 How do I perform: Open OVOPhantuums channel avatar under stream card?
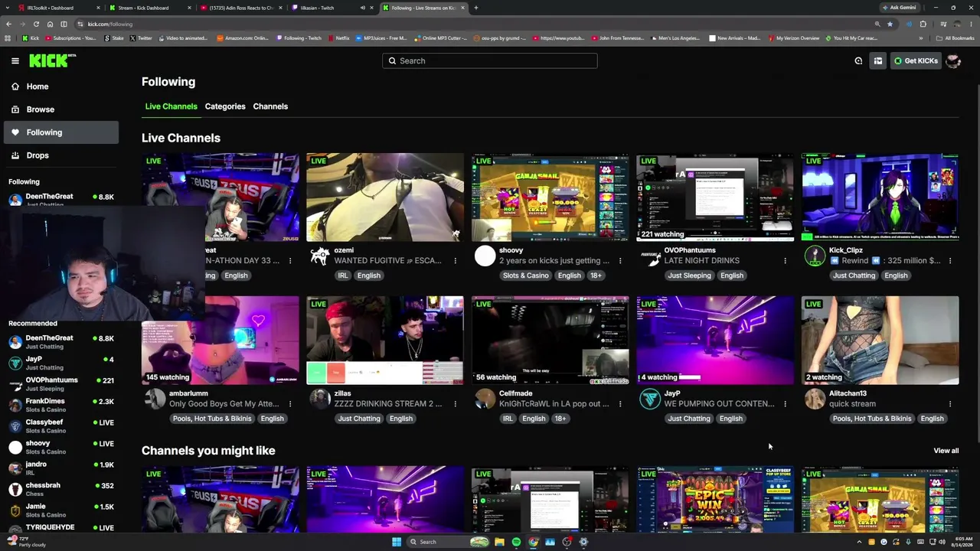650,256
